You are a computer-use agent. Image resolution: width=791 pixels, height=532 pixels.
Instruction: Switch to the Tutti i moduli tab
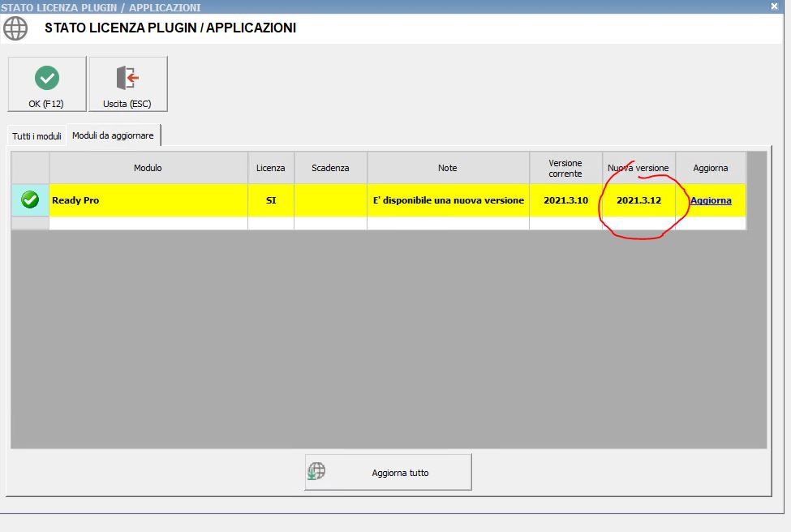(37, 136)
